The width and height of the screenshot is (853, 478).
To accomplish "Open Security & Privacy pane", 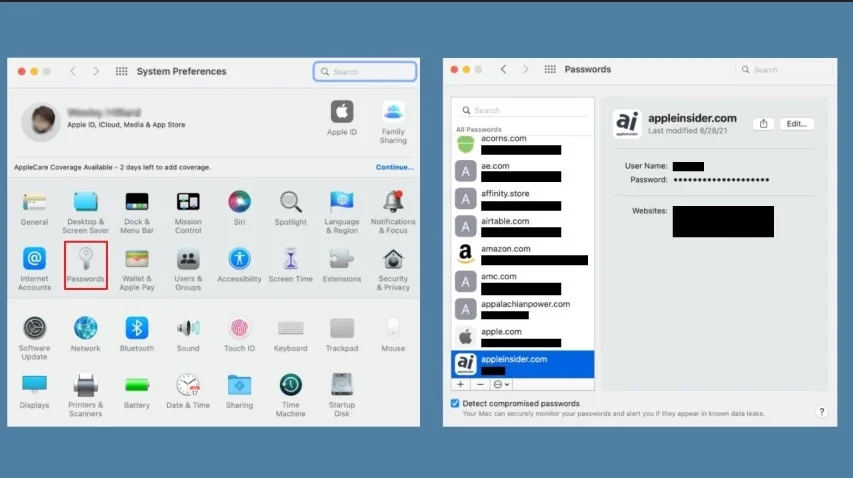I will click(x=393, y=269).
